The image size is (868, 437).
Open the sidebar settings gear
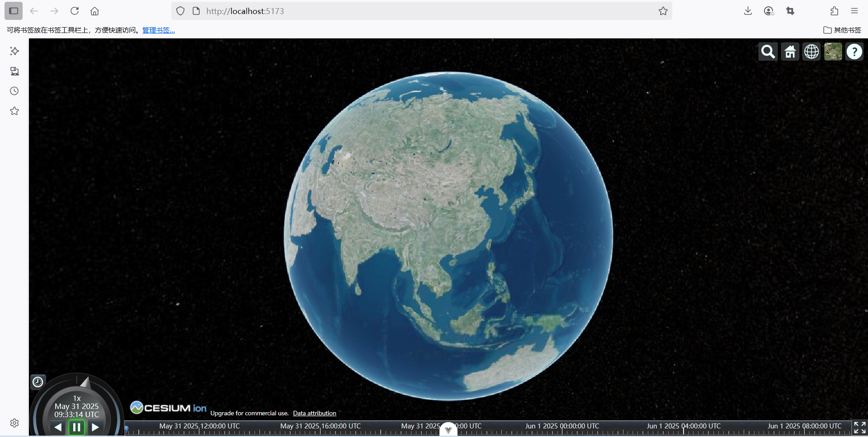pos(14,423)
